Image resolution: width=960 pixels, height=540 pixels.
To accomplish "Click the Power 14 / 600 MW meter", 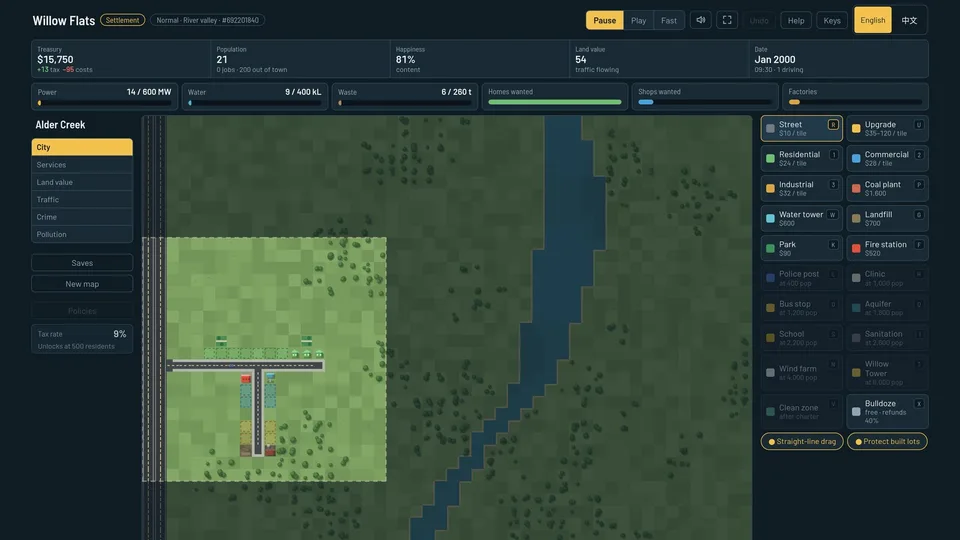I will point(105,97).
